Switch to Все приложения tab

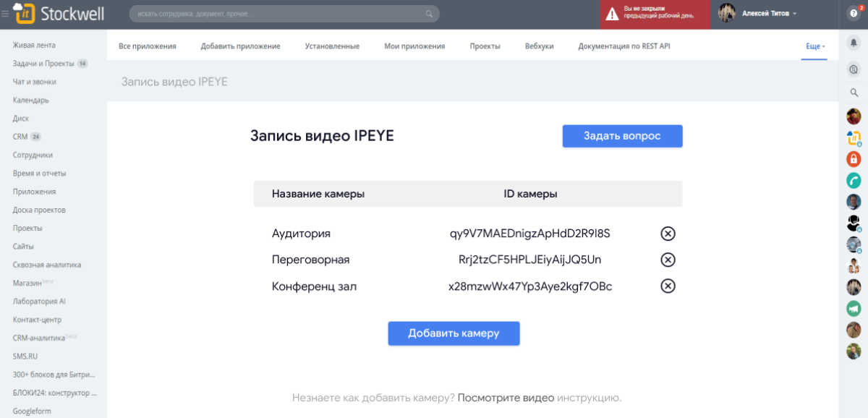(x=148, y=46)
